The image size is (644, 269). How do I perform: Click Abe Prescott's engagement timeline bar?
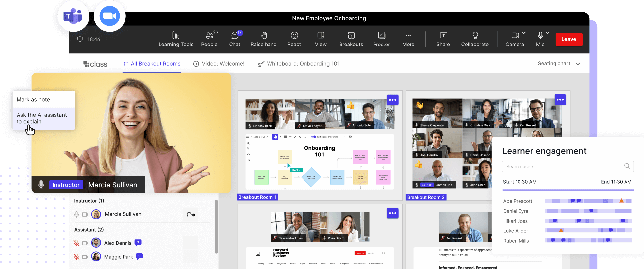(588, 201)
